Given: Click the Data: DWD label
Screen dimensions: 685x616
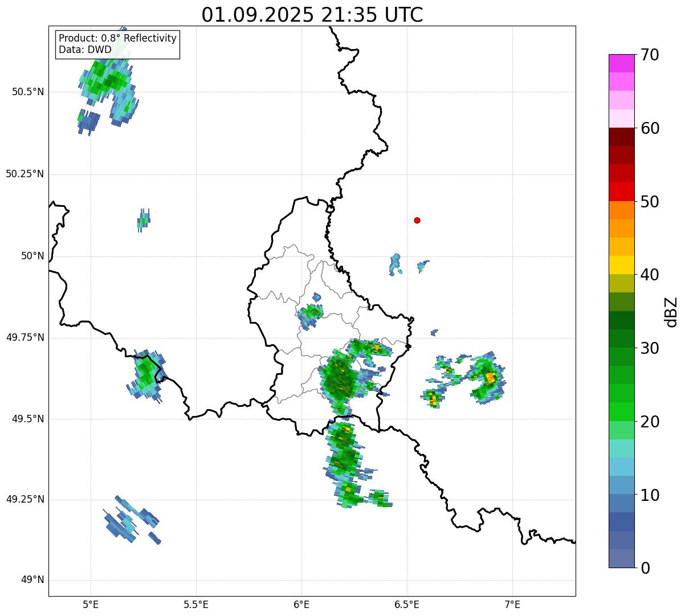Looking at the screenshot, I should (x=85, y=50).
